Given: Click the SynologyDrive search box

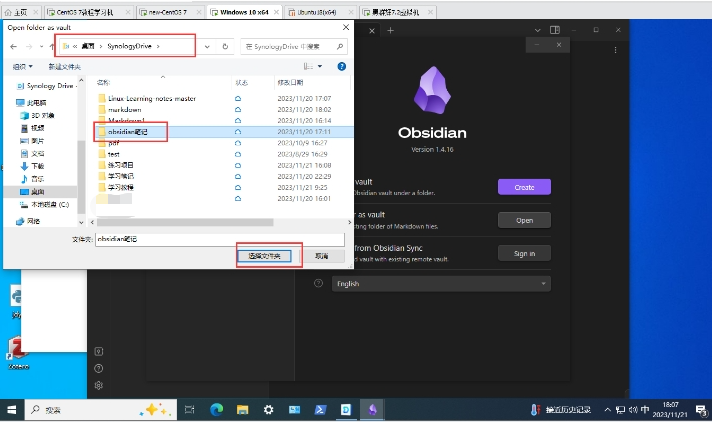Looking at the screenshot, I should point(294,46).
